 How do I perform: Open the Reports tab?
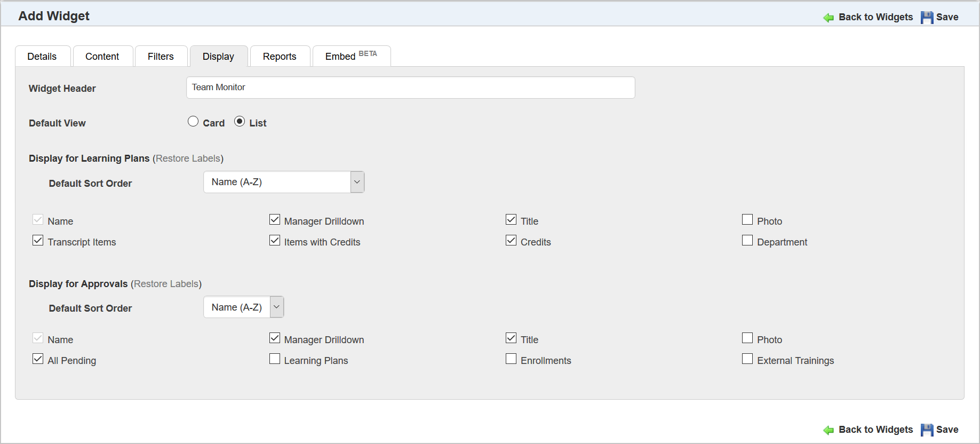[280, 57]
